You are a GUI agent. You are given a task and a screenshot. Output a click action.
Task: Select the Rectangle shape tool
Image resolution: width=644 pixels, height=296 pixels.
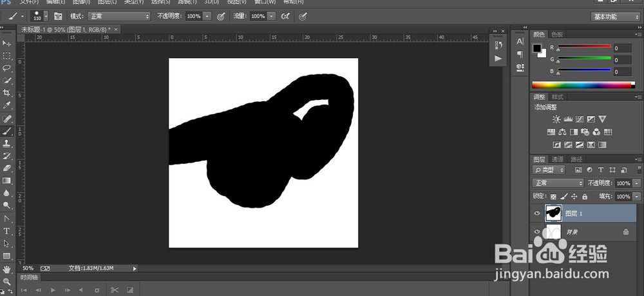pos(6,256)
